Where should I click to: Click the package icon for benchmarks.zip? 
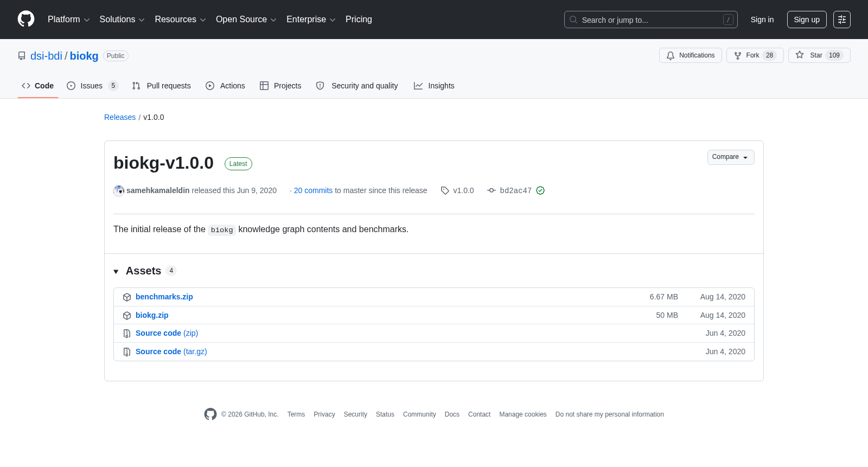[127, 297]
